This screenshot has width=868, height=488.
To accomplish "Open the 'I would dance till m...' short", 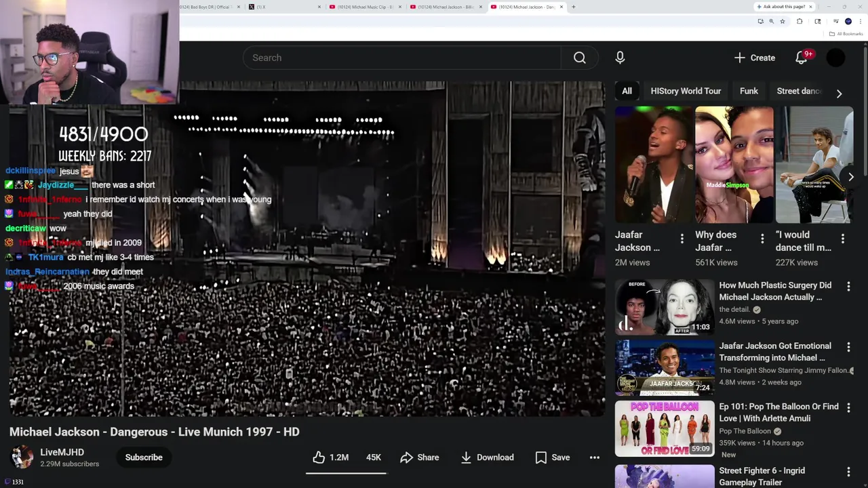I will click(814, 165).
